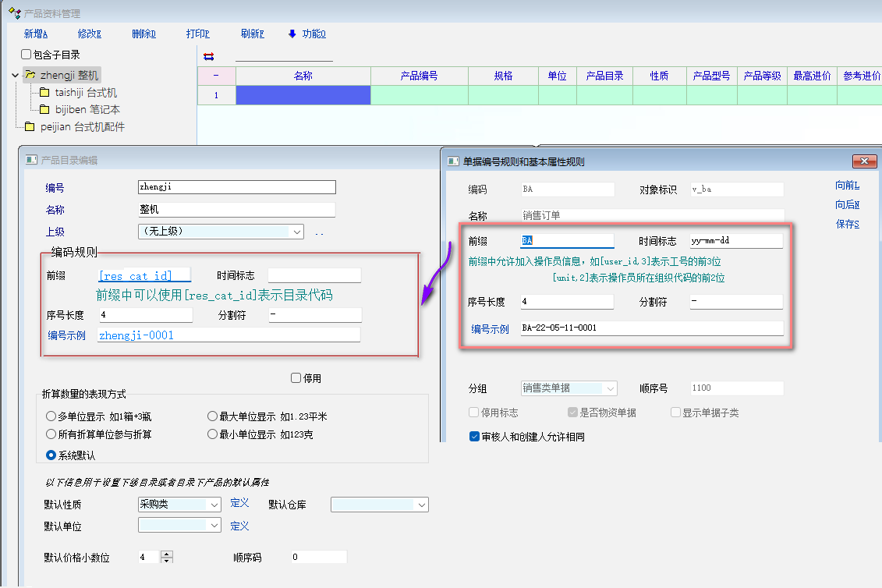Click 新增 in the top menu
Image resolution: width=882 pixels, height=588 pixels.
point(36,34)
